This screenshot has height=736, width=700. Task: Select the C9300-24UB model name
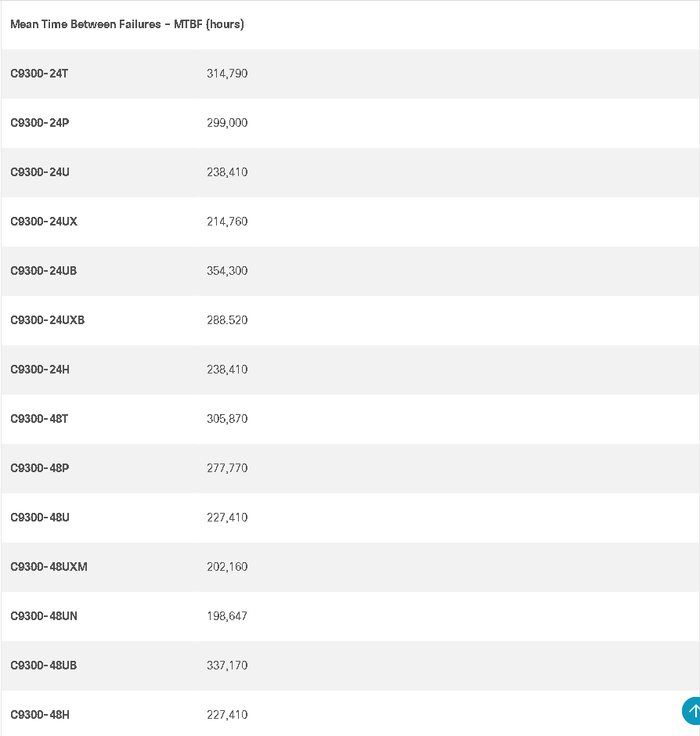[x=44, y=271]
